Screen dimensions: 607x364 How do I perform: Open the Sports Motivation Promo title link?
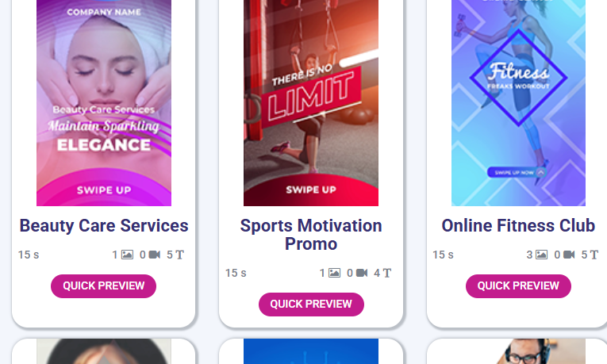[x=311, y=235]
